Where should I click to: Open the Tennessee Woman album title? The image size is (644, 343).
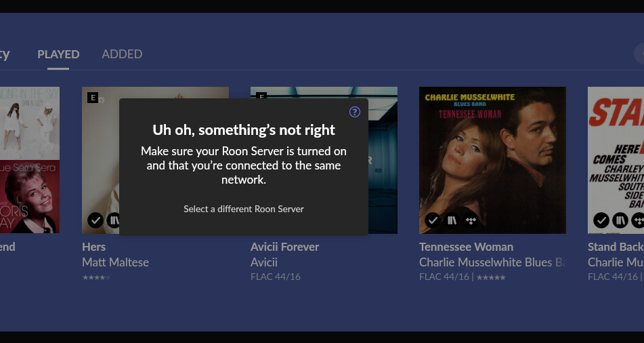466,247
